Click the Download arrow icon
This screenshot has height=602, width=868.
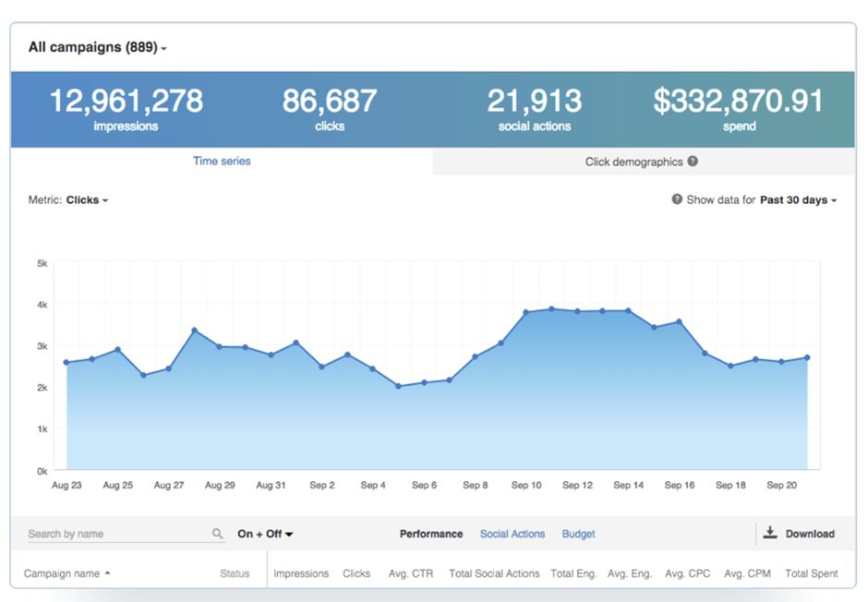tap(770, 533)
